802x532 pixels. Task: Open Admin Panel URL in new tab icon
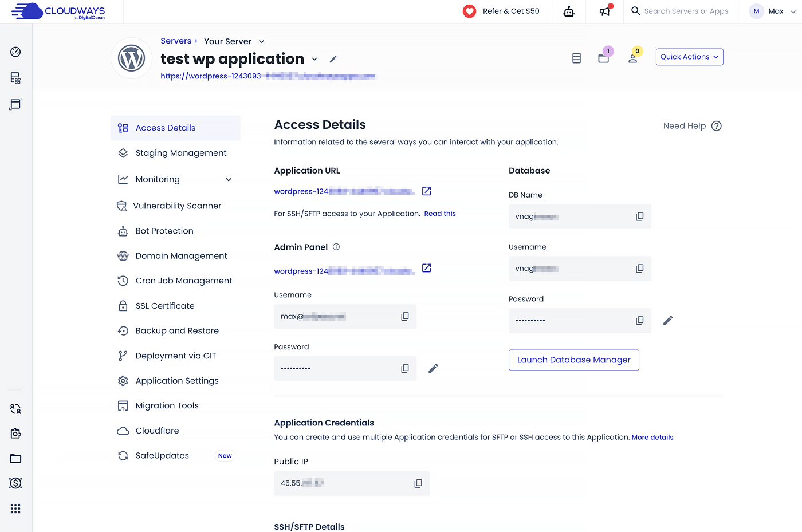(x=427, y=268)
